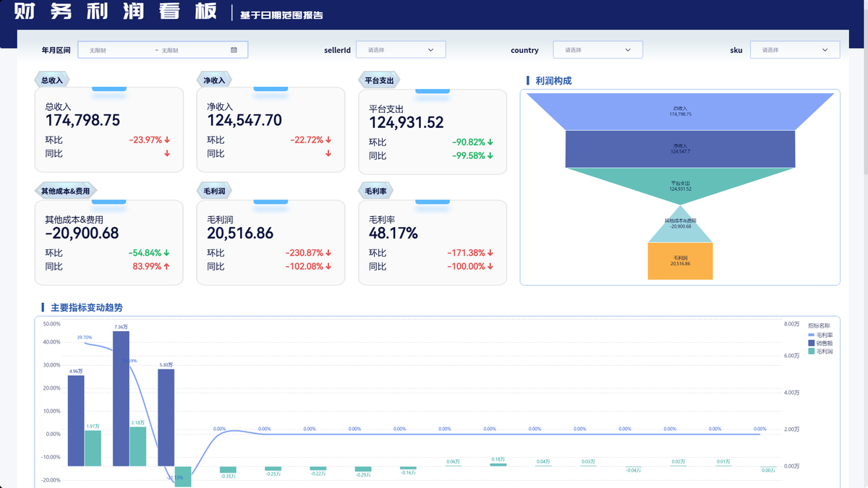Toggle 毛利润 series in chart legend
The height and width of the screenshot is (488, 868).
coord(820,351)
